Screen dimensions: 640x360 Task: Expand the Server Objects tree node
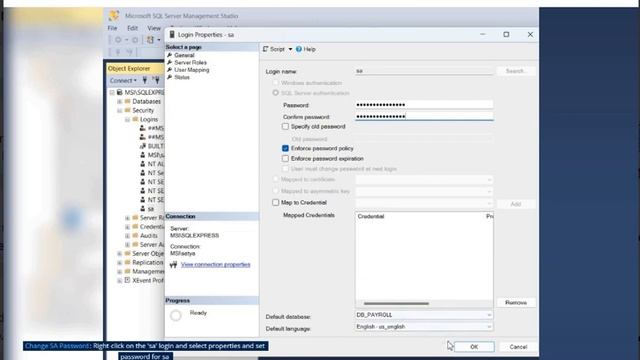120,253
